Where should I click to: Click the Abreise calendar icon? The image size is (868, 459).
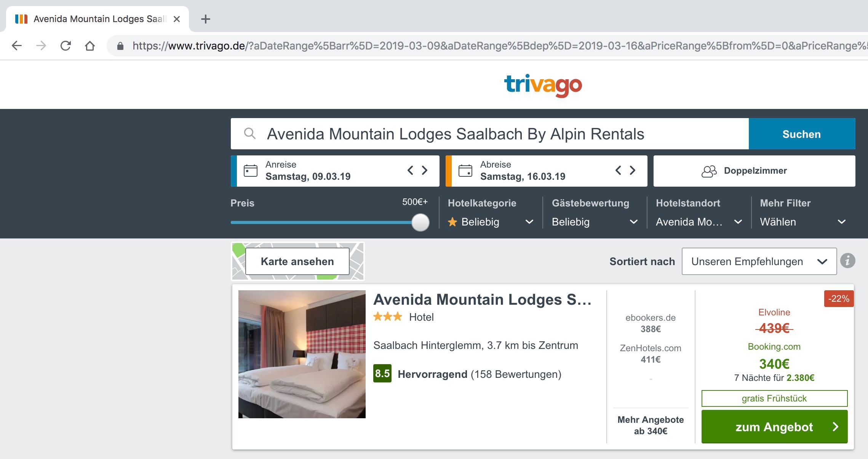465,171
